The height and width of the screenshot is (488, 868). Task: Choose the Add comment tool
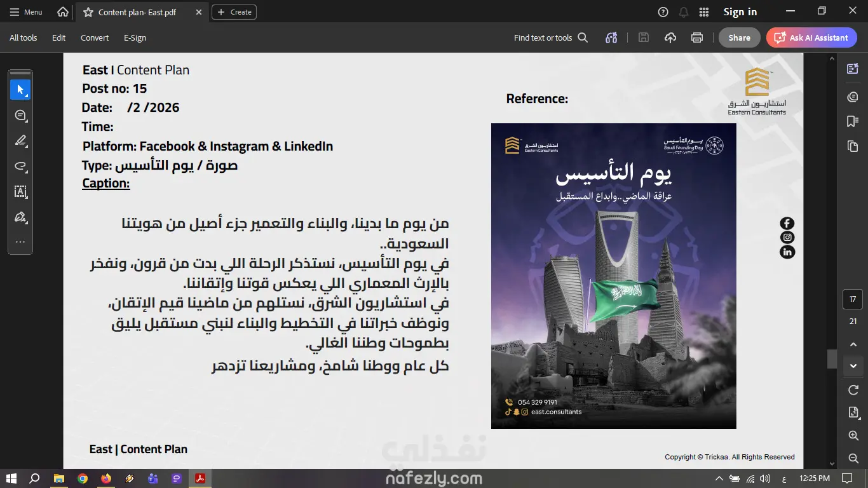point(20,115)
